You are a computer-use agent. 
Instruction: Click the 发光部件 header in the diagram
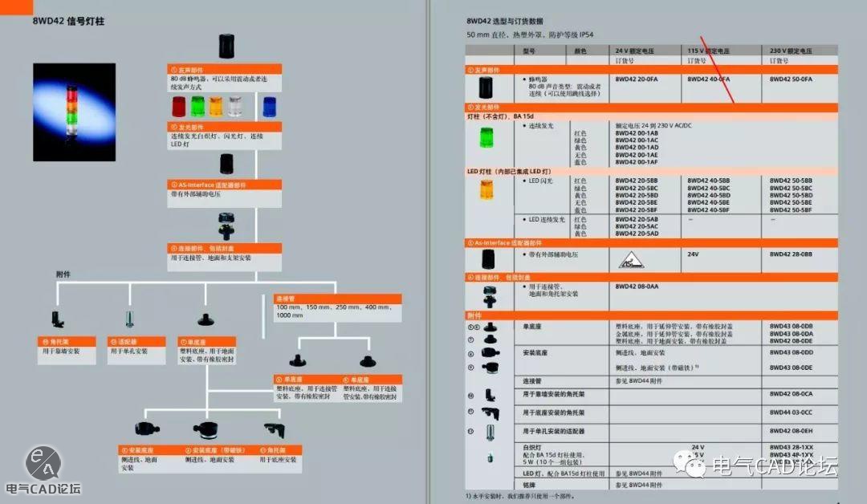pyautogui.click(x=225, y=127)
